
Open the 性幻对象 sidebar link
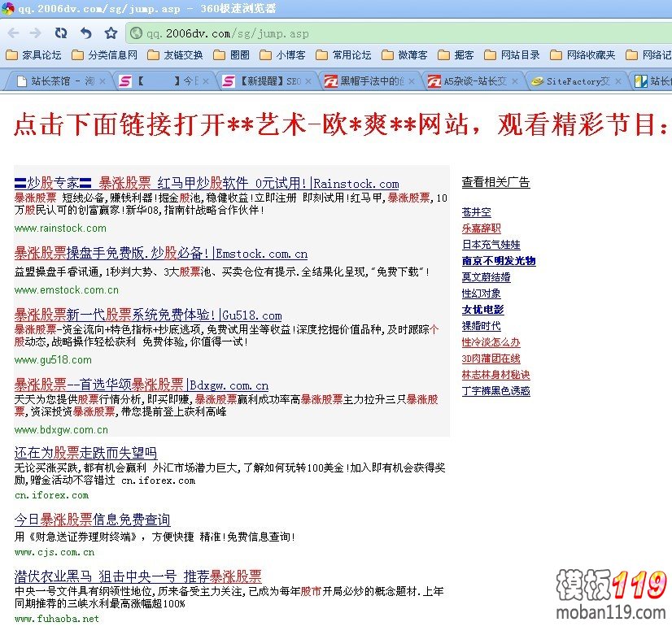pos(482,294)
